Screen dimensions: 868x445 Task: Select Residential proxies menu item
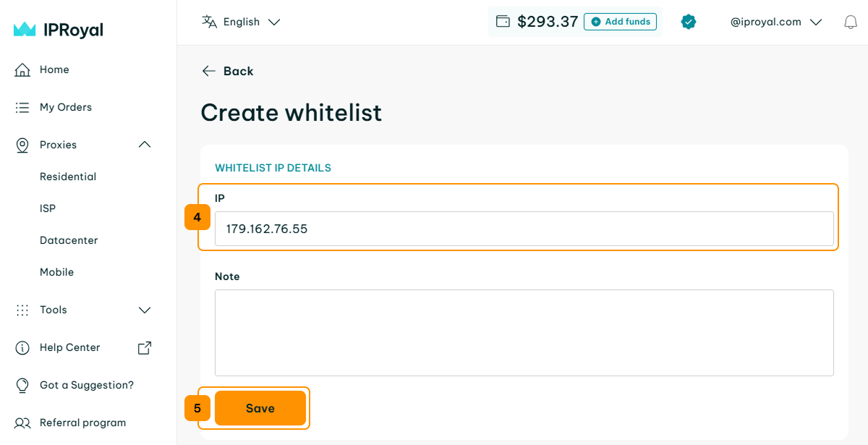(x=68, y=177)
